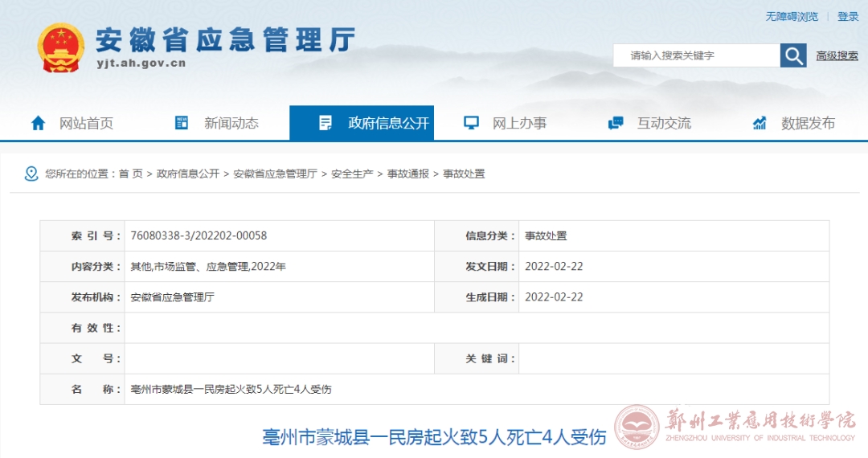The height and width of the screenshot is (458, 868).
Task: Click the location pin icon in breadcrumb
Action: pos(31,174)
